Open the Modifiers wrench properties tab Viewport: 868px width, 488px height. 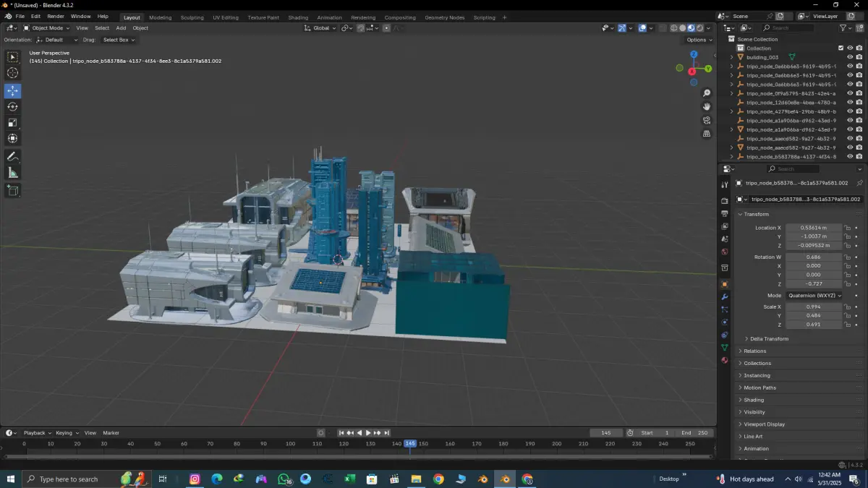pos(724,297)
